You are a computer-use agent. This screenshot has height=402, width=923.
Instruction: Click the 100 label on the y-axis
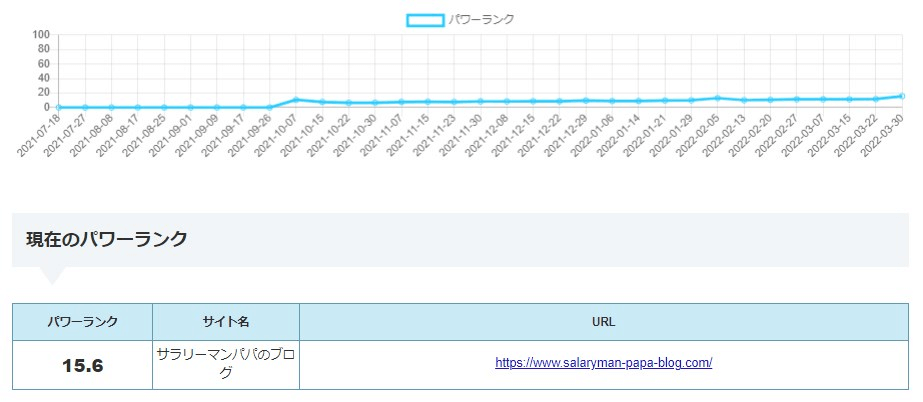[x=41, y=35]
